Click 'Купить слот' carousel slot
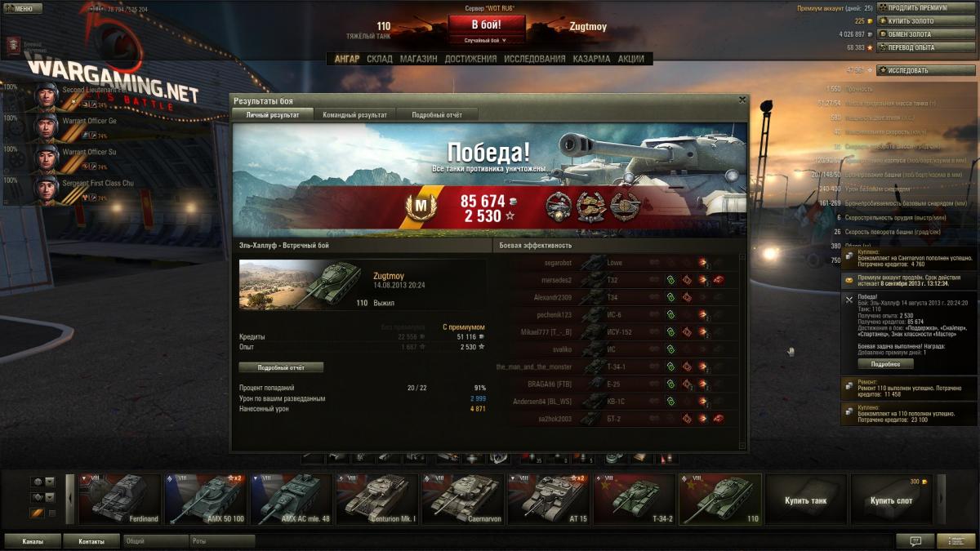Viewport: 980px width, 551px height. 892,500
